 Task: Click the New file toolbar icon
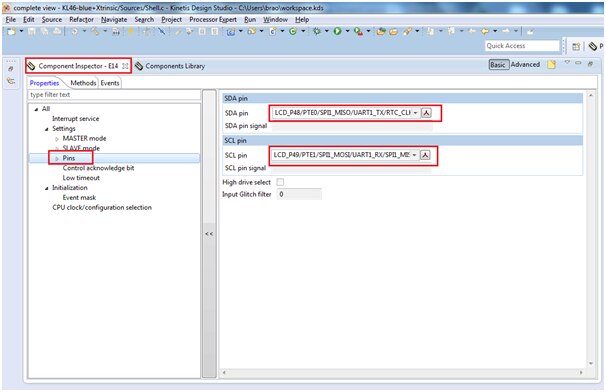[x=11, y=32]
